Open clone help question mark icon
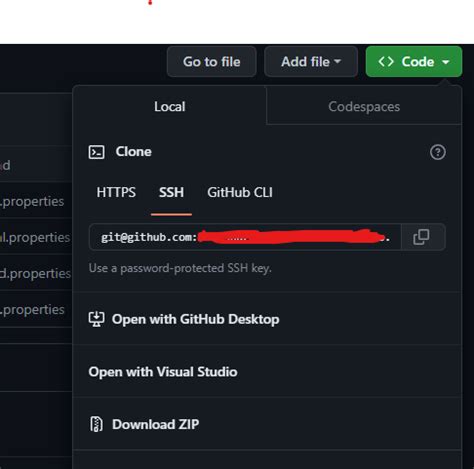Screen dimensions: 474x469 tap(438, 152)
